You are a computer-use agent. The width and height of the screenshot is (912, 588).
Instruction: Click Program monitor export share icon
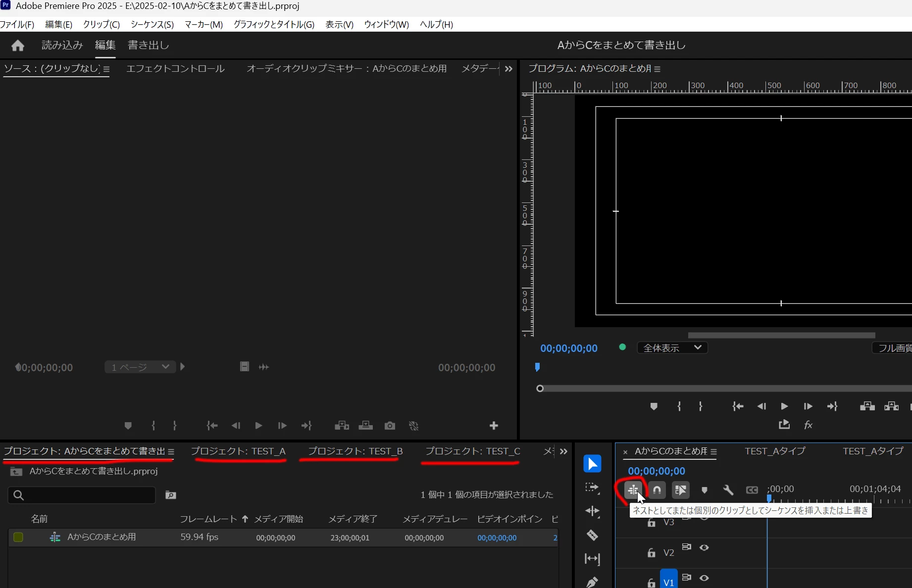[784, 425]
